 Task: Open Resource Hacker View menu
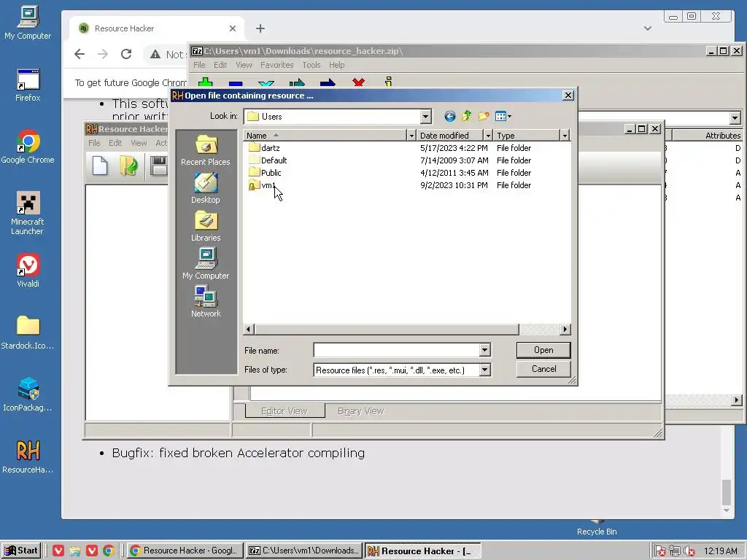click(139, 143)
